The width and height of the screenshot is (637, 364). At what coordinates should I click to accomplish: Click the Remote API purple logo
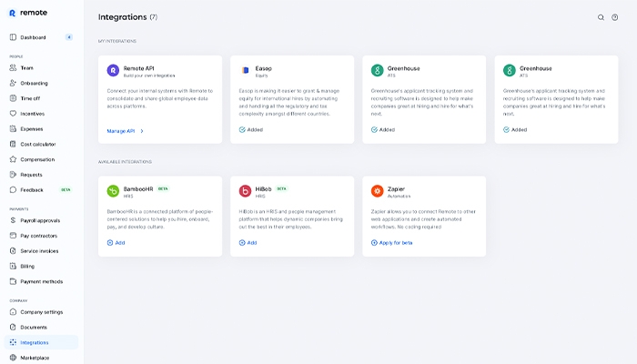(113, 70)
